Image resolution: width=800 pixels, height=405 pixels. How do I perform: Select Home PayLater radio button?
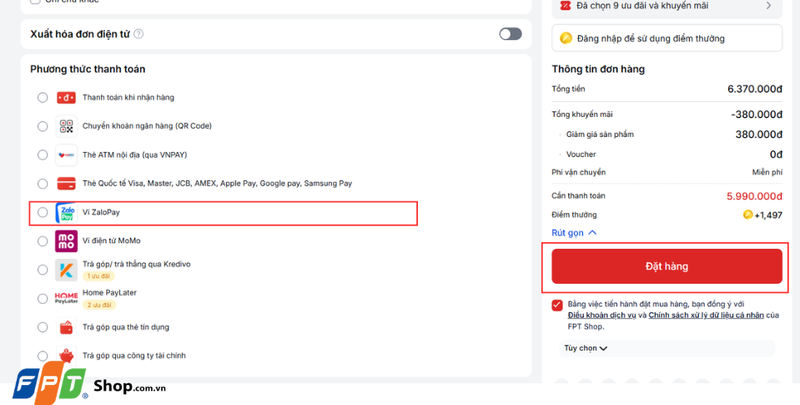(43, 298)
